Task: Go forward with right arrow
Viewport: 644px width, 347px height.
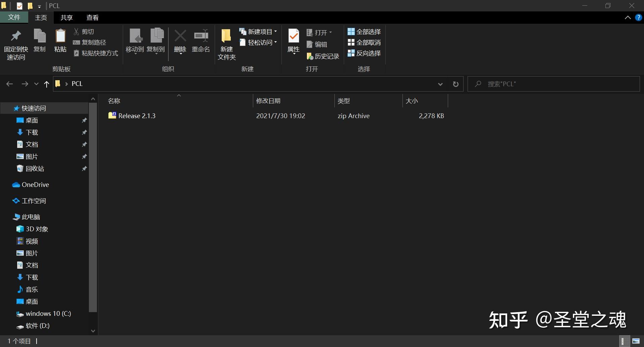Action: point(25,84)
